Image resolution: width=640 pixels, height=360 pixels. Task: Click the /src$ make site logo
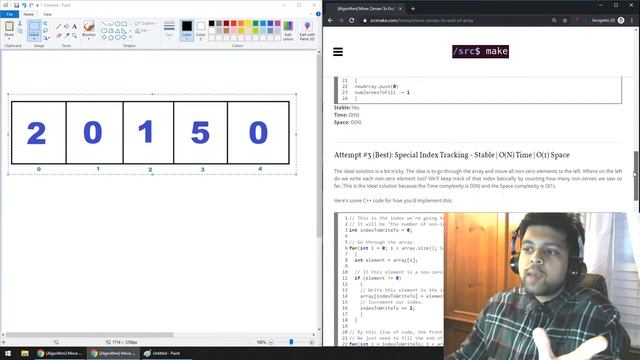[x=480, y=51]
